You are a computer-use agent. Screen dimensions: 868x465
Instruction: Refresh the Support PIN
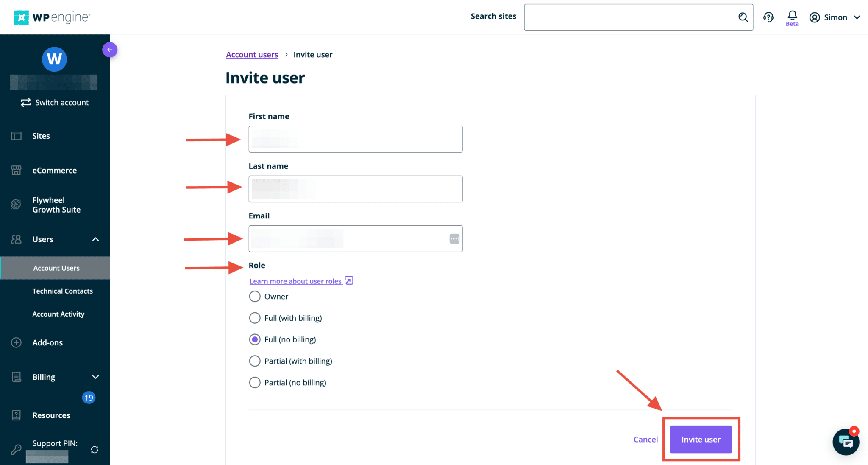(95, 449)
